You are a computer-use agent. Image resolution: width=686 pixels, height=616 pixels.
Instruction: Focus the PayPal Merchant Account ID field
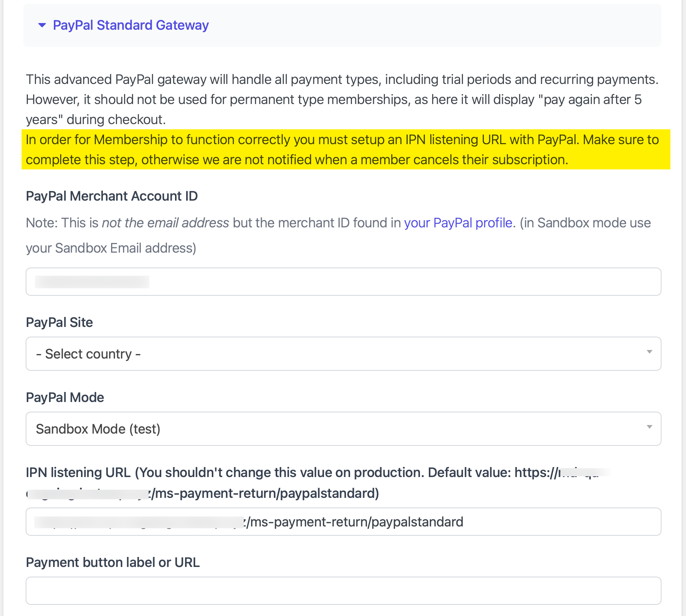point(343,282)
